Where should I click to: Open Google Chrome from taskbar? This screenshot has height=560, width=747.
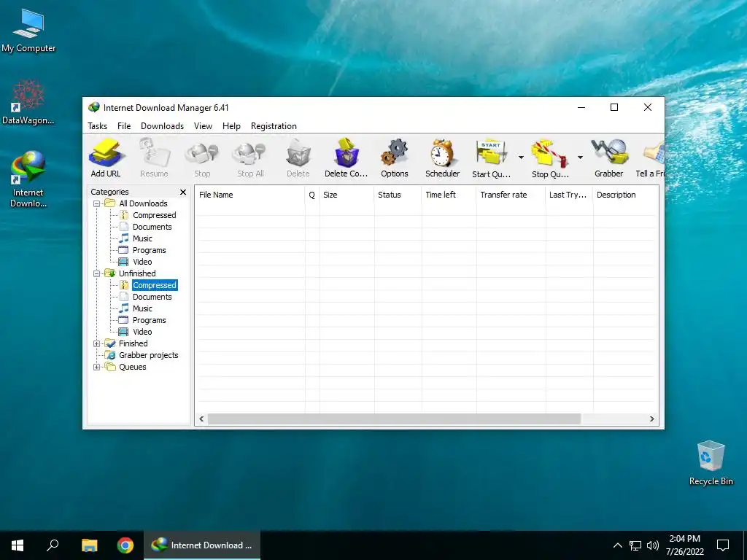125,545
